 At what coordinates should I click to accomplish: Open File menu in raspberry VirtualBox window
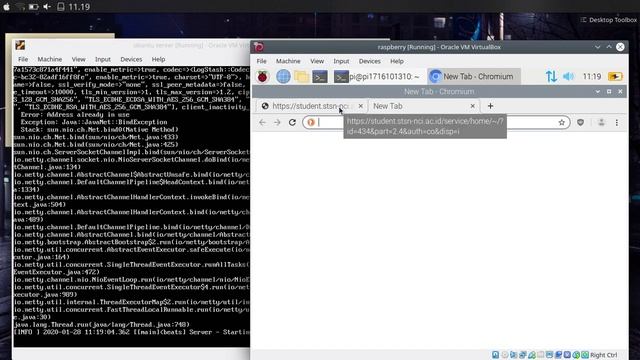point(262,61)
